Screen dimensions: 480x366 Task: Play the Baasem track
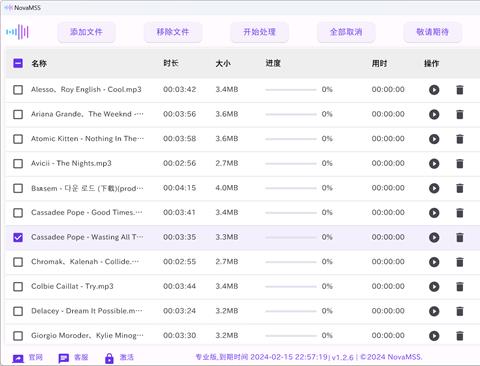click(434, 188)
